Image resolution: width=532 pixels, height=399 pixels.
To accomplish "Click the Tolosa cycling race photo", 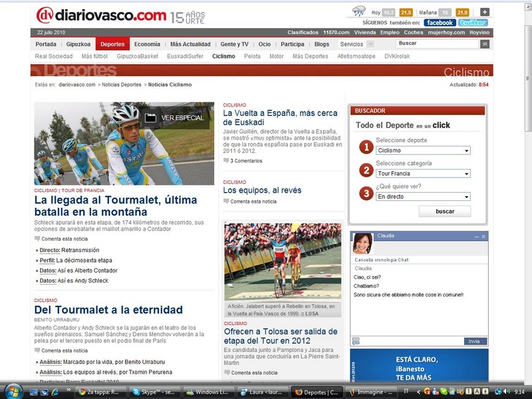I will point(283,262).
